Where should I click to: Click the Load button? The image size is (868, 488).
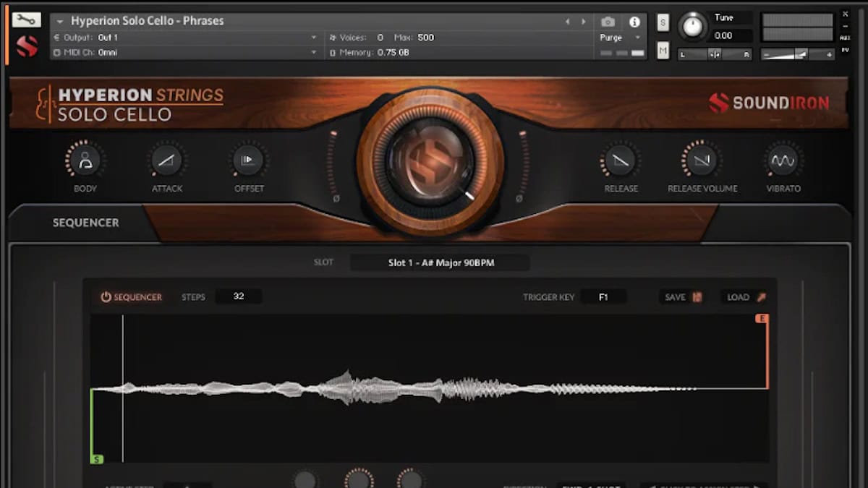(x=744, y=297)
